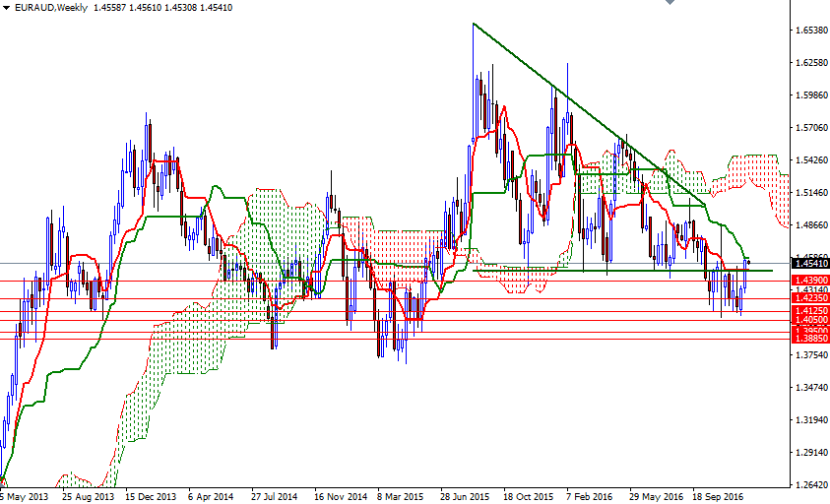Select the red level label 1.42350
The image size is (830, 504).
click(811, 298)
